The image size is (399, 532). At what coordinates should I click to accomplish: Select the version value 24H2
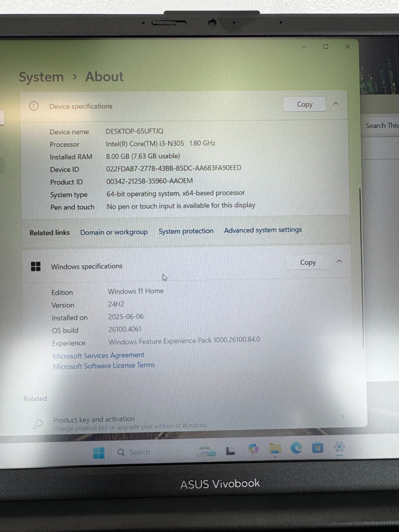116,304
